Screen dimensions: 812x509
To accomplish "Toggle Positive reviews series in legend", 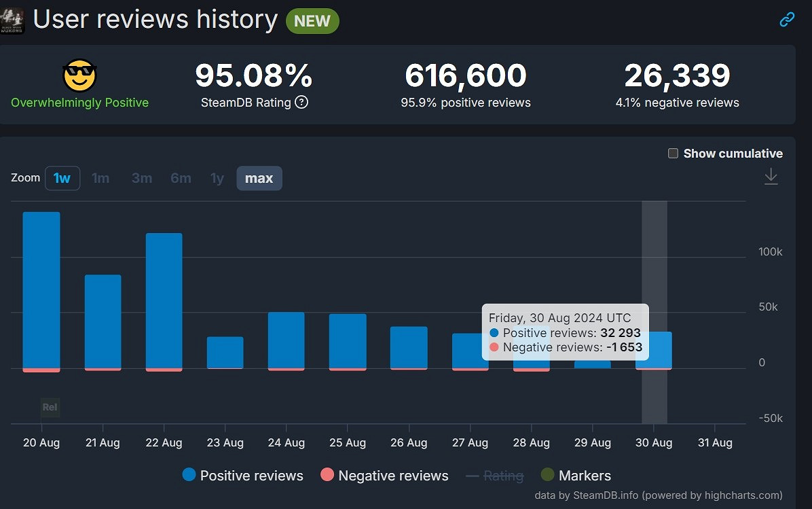I will point(243,475).
